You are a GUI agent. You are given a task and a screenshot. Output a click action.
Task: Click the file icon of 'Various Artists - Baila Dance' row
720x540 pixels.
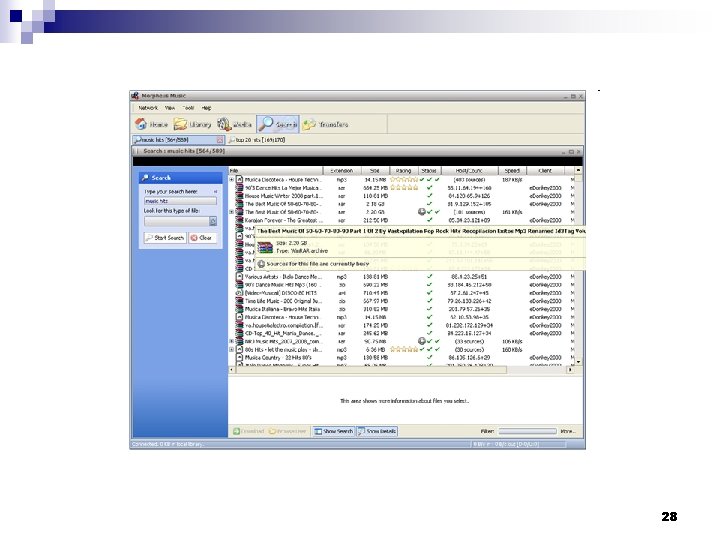click(239, 276)
